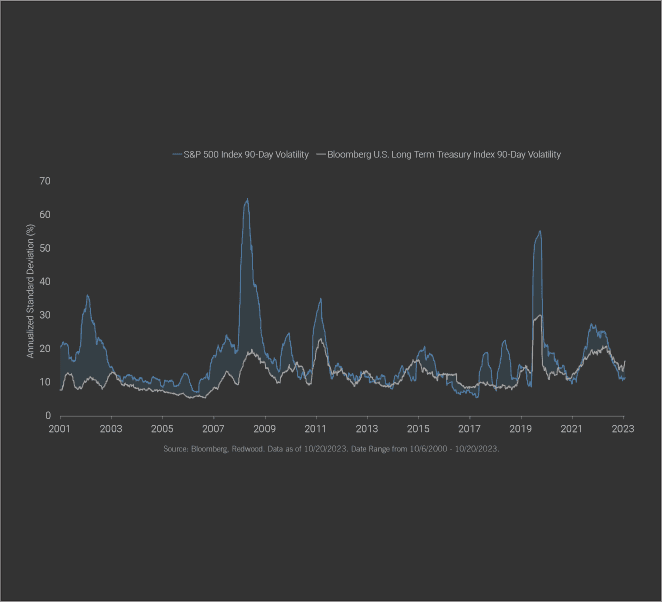Screen dimensions: 662x602
Task: Click the 2008 S&P 500 volatility peak near 65
Action: 247,200
